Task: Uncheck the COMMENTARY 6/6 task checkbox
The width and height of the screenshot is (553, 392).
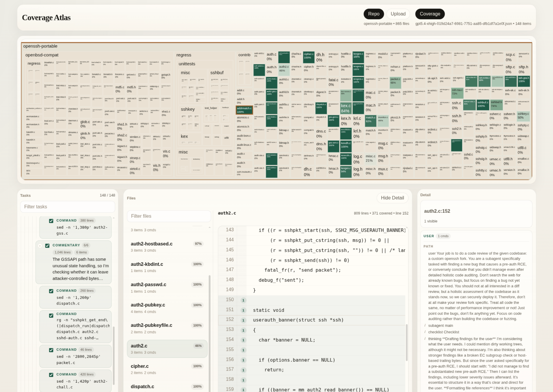Action: (x=47, y=246)
